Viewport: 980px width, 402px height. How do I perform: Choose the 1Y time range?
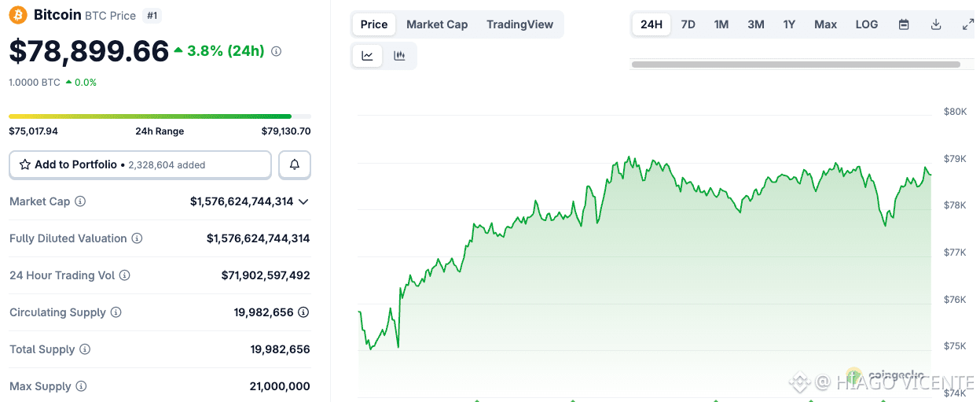click(x=789, y=24)
